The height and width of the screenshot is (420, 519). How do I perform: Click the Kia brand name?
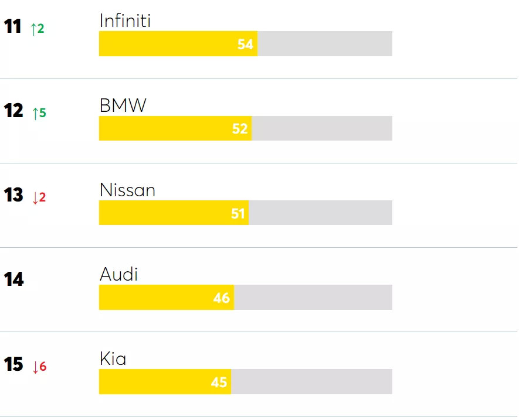pos(113,358)
